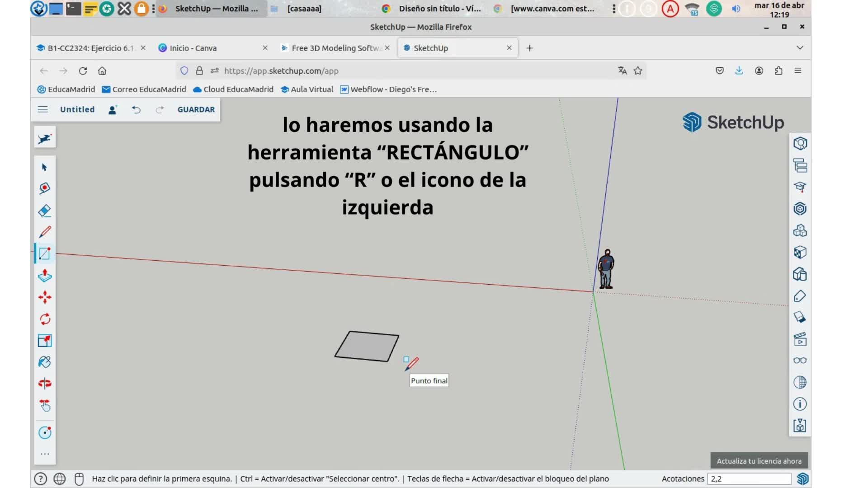The width and height of the screenshot is (868, 488).
Task: Open the Correo EducaMadrid bookmark
Action: (144, 89)
